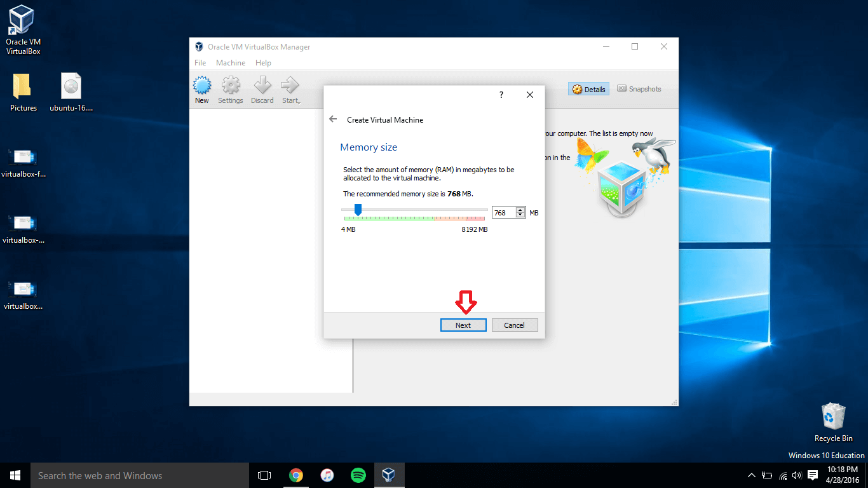The image size is (868, 488).
Task: Switch to the Snapshots view
Action: point(639,89)
